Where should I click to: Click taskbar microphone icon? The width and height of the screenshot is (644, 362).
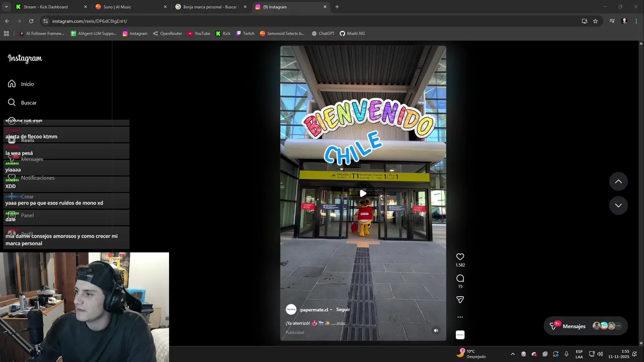(567, 354)
